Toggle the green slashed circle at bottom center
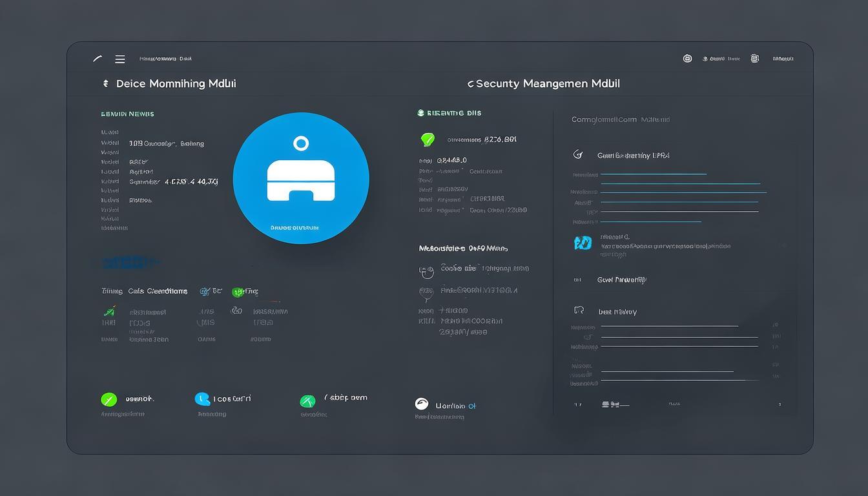This screenshot has height=496, width=868. 307,401
